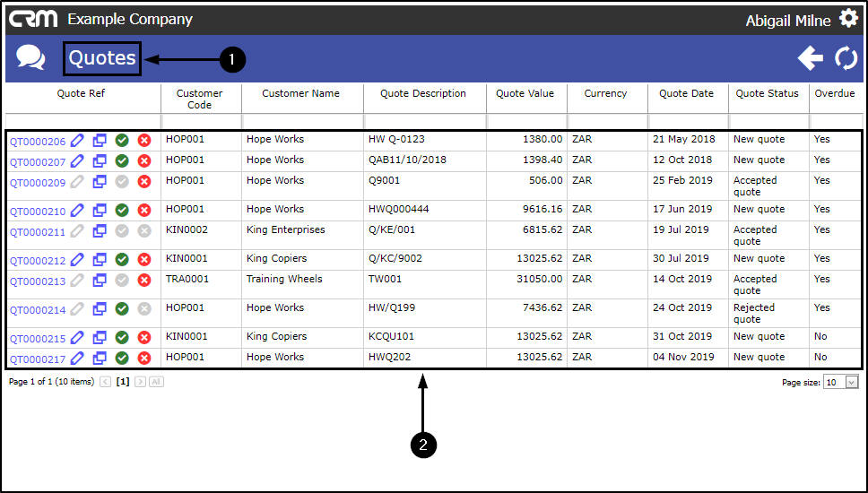Click the description HWQ000444
868x493 pixels.
398,209
